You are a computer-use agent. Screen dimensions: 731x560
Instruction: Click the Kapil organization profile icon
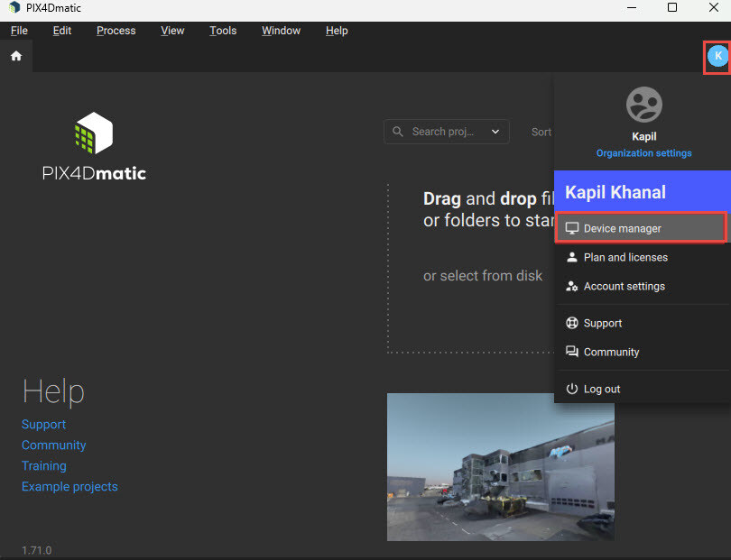pos(643,106)
